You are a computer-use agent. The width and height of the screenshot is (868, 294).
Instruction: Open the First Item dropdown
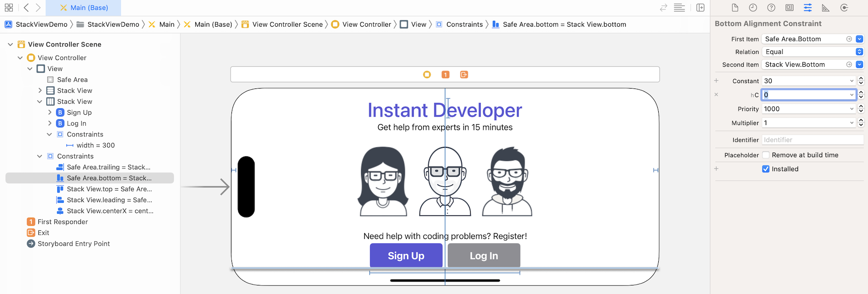tap(859, 39)
